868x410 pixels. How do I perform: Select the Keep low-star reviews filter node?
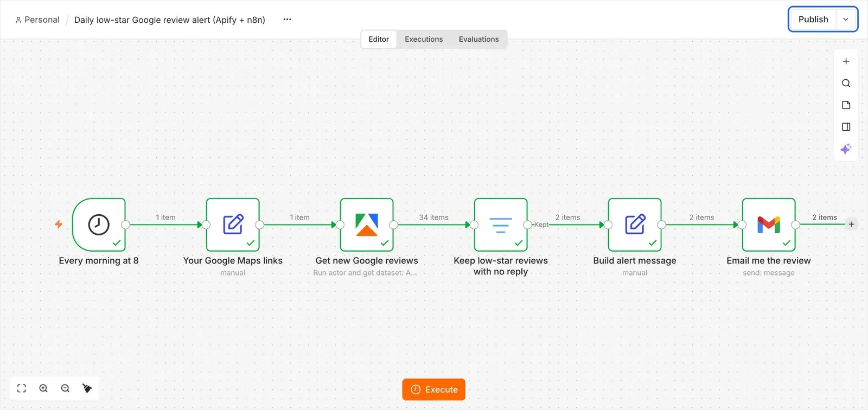(x=501, y=225)
